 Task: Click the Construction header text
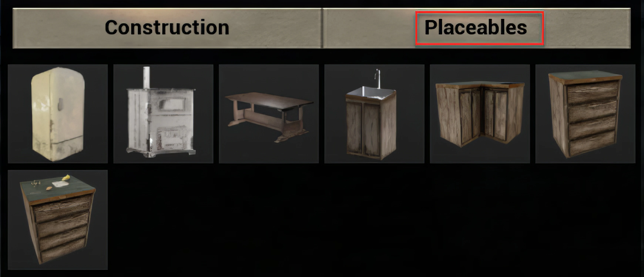click(167, 27)
